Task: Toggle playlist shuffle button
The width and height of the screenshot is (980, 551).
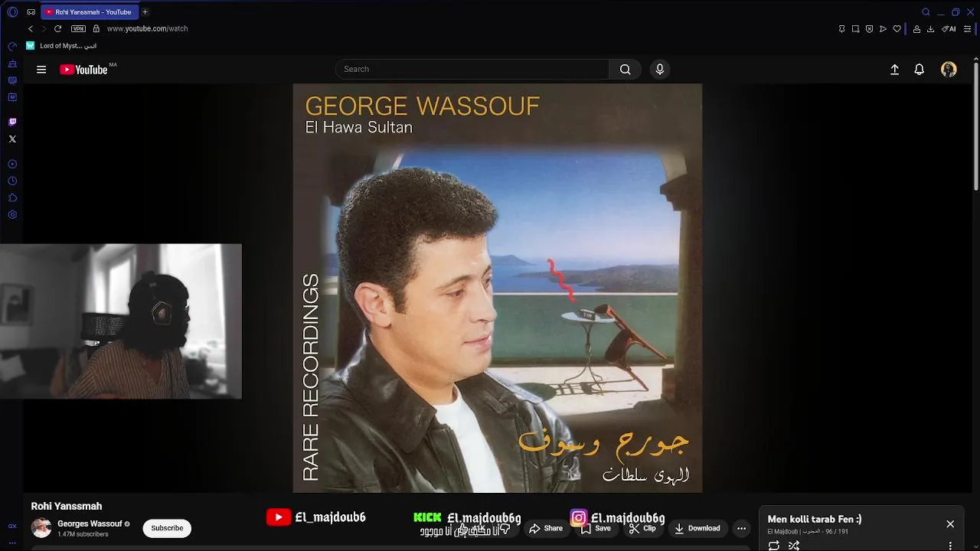Action: point(794,545)
